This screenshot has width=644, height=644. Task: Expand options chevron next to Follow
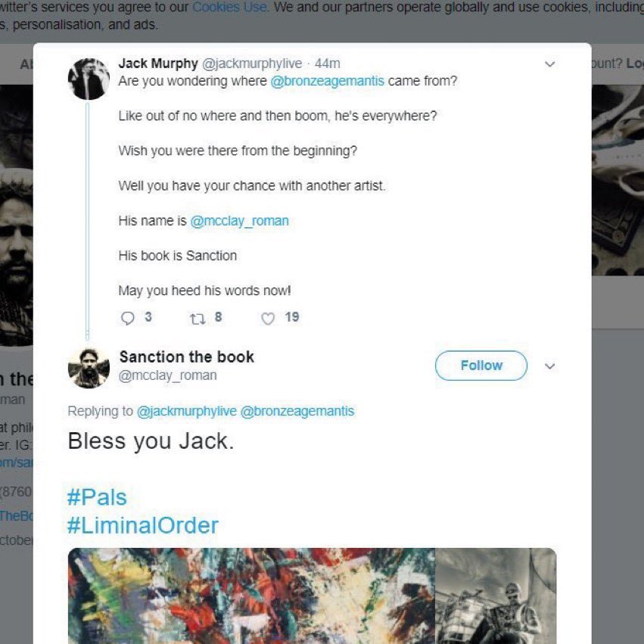(x=549, y=366)
